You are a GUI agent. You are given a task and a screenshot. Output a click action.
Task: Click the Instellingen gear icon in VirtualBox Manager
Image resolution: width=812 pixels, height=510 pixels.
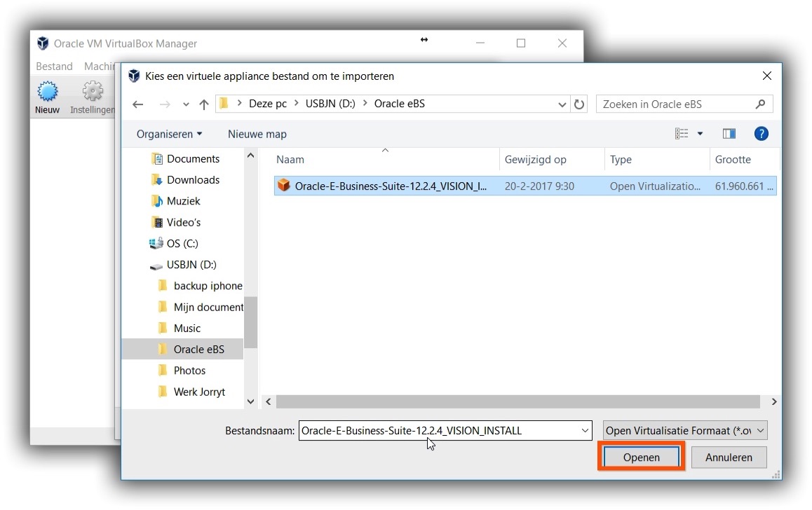tap(93, 92)
